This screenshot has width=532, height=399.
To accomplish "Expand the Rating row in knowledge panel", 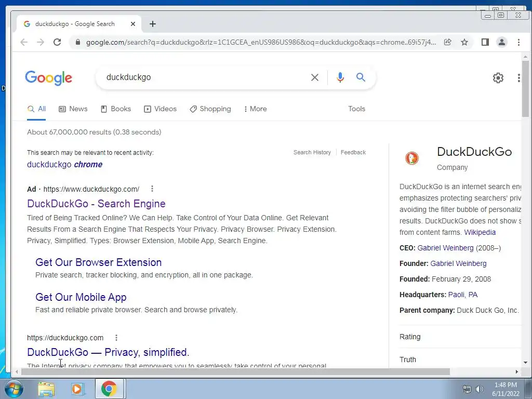I will [x=460, y=337].
